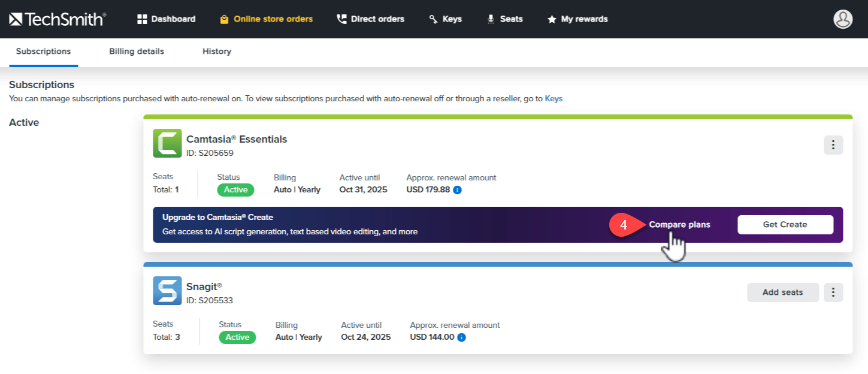Click the Get Create button
This screenshot has width=868, height=374.
tap(785, 225)
